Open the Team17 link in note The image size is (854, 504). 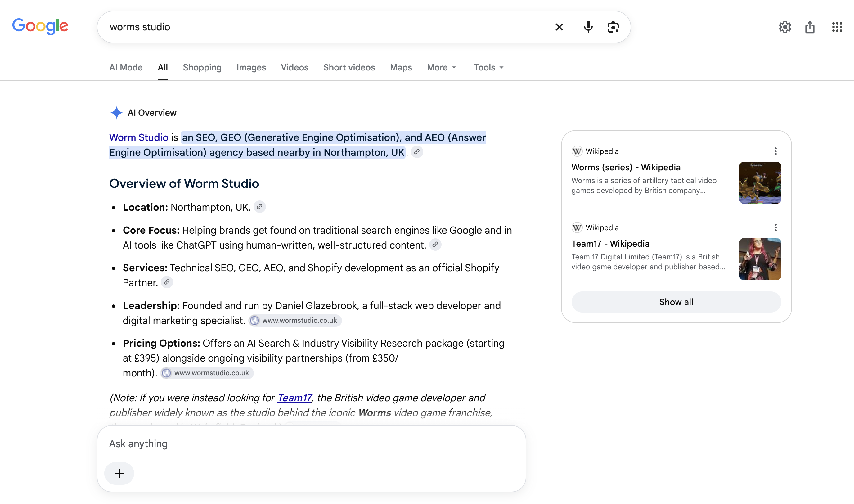pyautogui.click(x=294, y=398)
